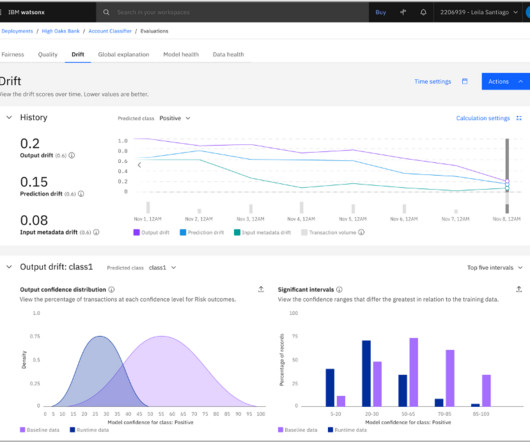Toggle Transaction volume legend series
Screen dimensions: 530x442
[329, 232]
